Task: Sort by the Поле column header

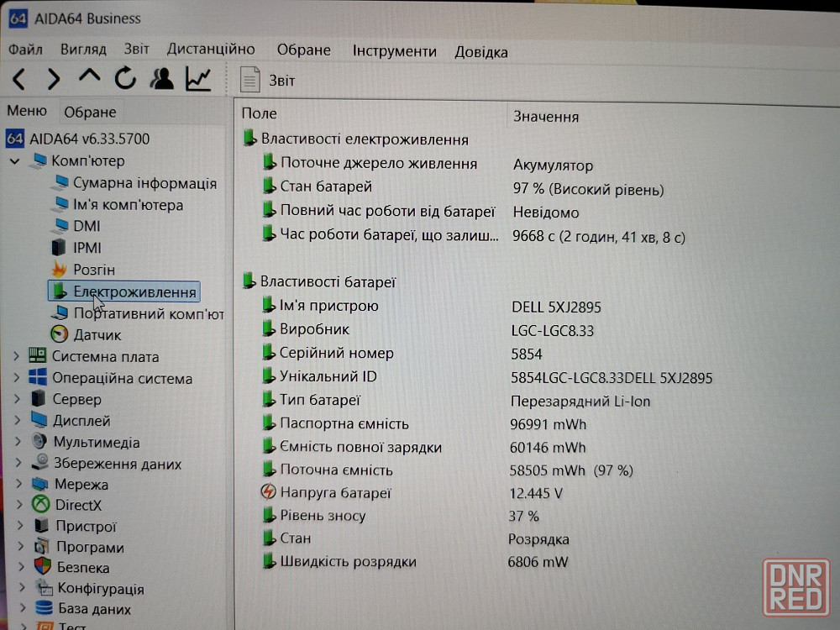Action: (x=260, y=113)
